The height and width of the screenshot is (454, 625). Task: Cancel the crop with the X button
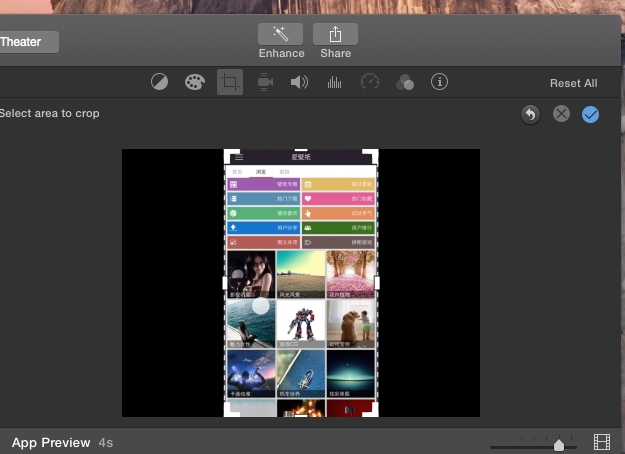tap(561, 114)
